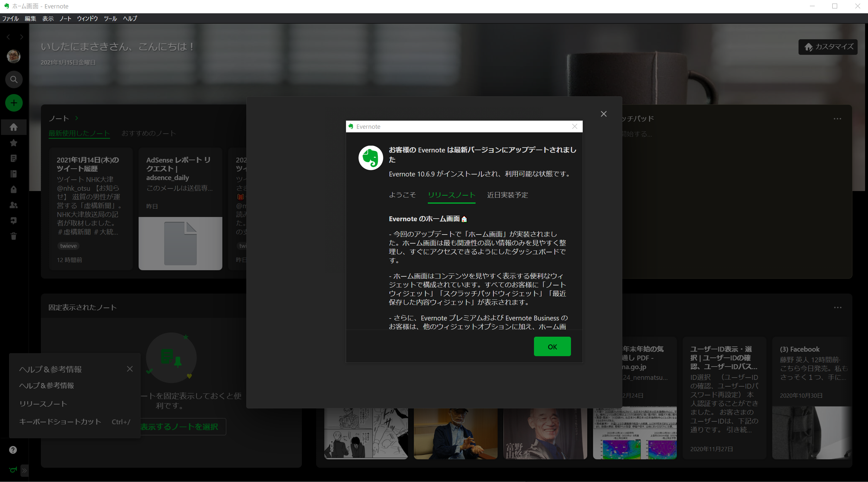Open the 富野由悠季 portrait thumbnail
This screenshot has width=868, height=482.
545,434
